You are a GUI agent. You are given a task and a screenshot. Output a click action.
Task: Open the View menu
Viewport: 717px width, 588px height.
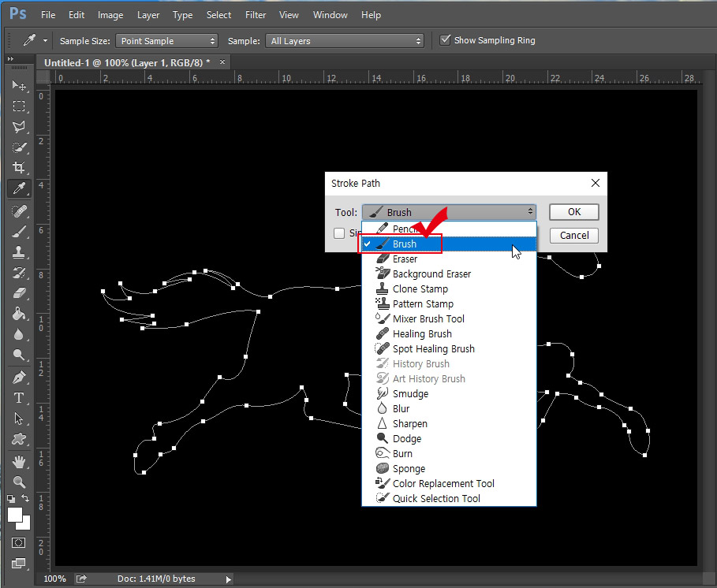(x=289, y=15)
